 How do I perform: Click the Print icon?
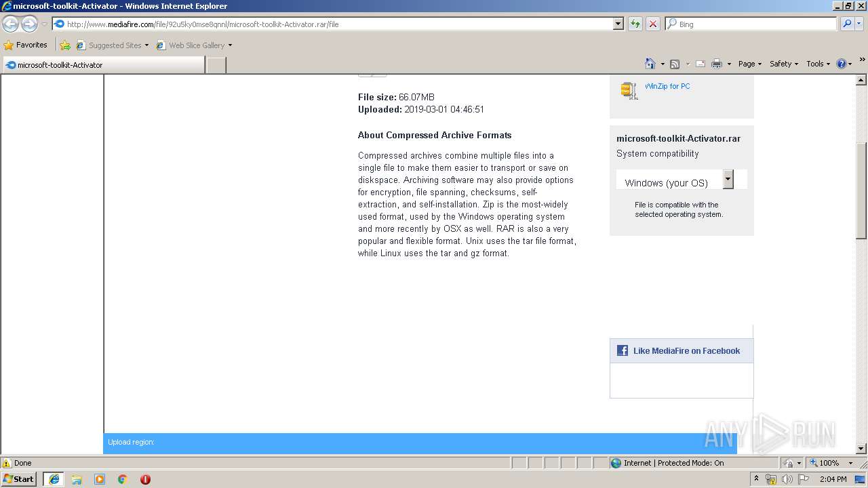(x=717, y=64)
